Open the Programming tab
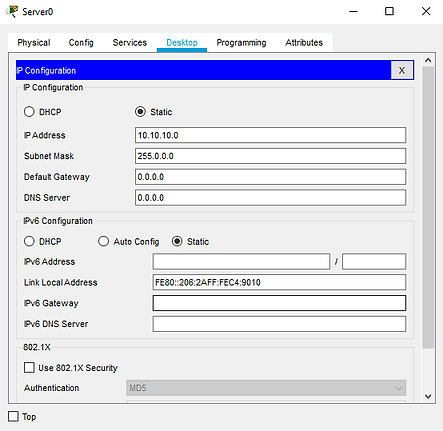This screenshot has width=443, height=431. [241, 43]
